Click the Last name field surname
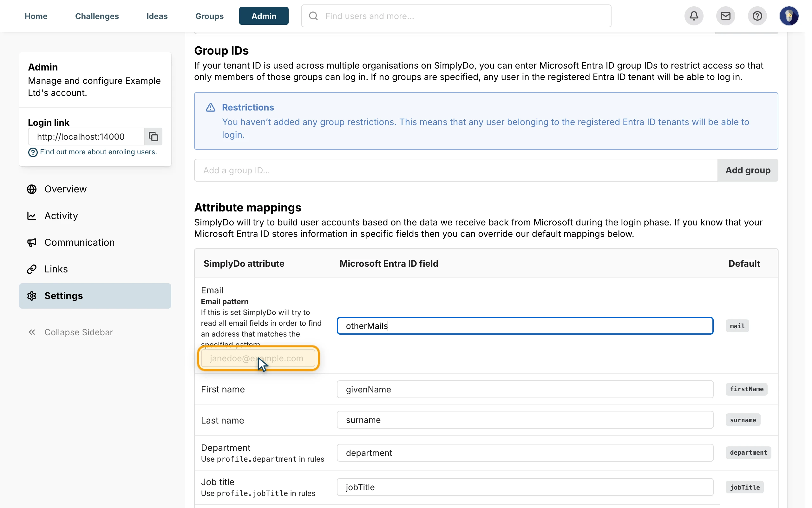 pyautogui.click(x=525, y=420)
